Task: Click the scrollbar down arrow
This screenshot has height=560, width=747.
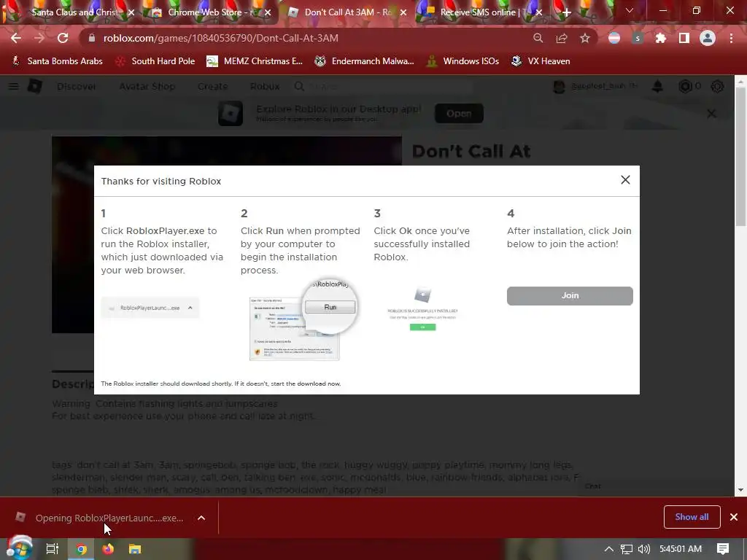Action: coord(740,490)
